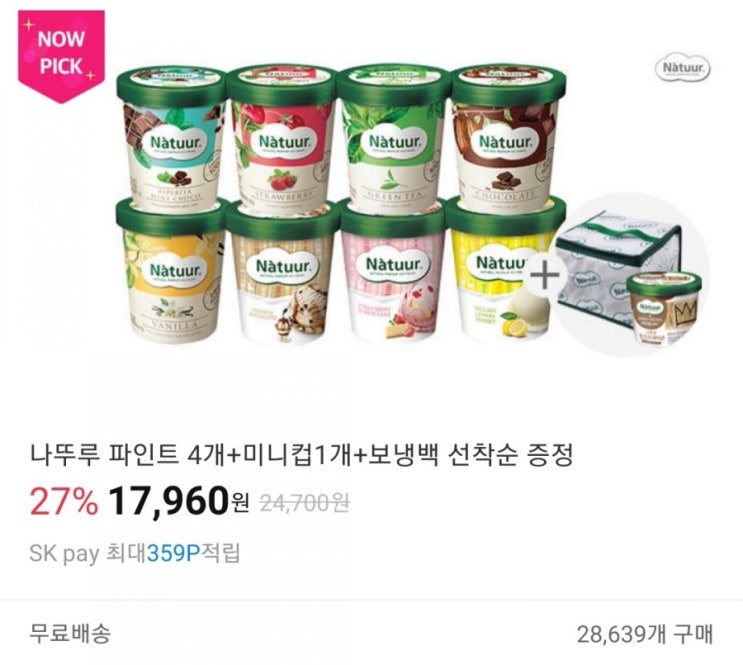Open SK pay 359P reward info
This screenshot has width=743, height=665.
coord(135,553)
